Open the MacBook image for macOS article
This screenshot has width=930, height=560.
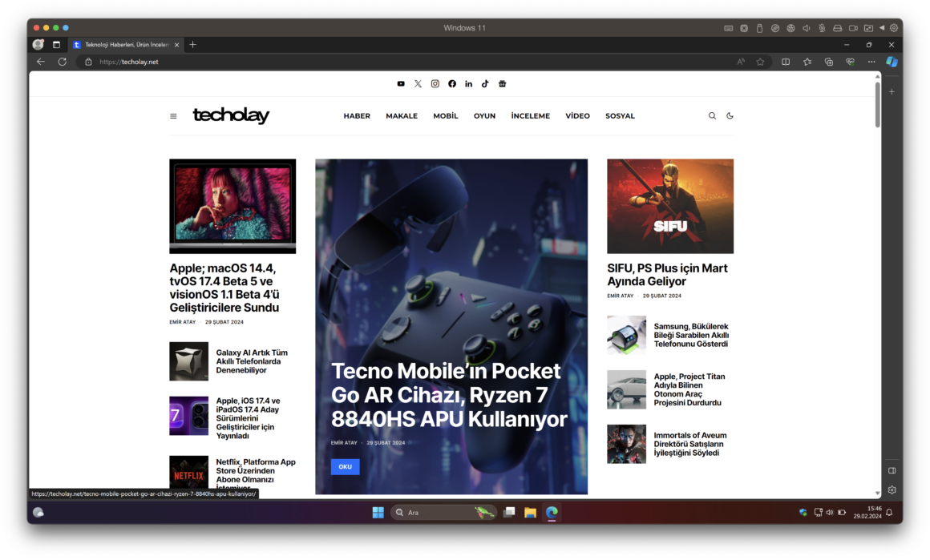232,206
